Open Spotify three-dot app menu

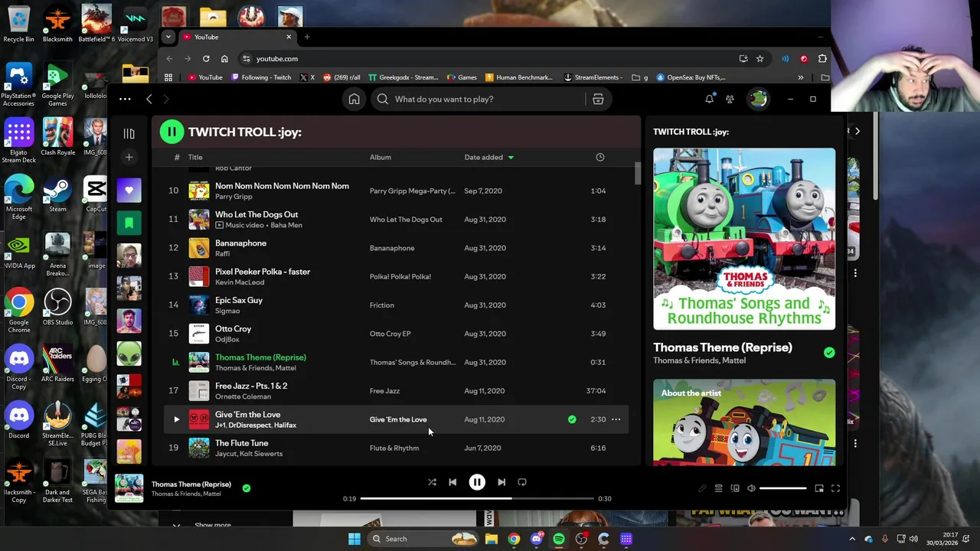[x=125, y=99]
